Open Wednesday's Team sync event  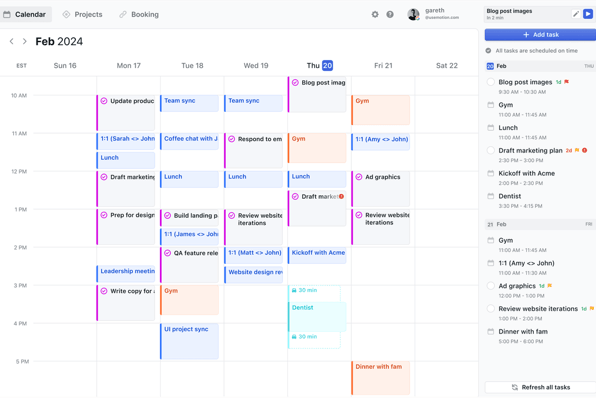coord(254,103)
